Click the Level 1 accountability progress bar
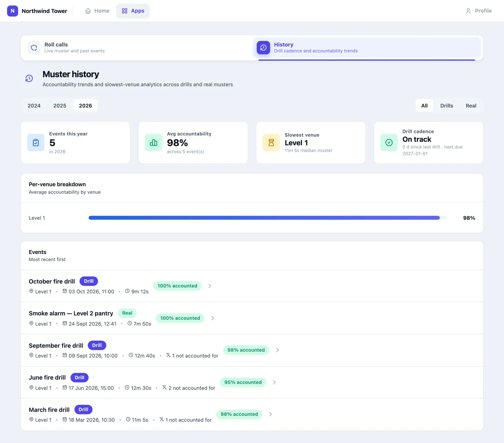 (x=267, y=218)
